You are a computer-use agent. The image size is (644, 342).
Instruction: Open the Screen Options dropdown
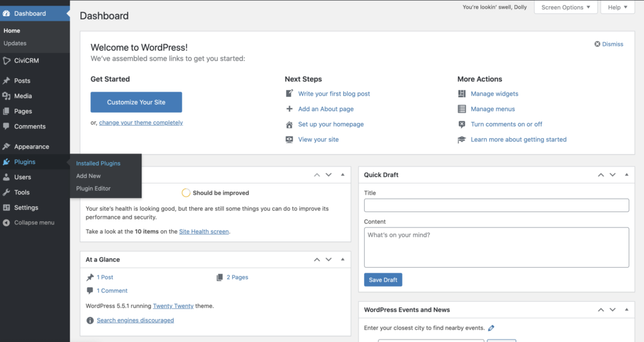click(565, 8)
